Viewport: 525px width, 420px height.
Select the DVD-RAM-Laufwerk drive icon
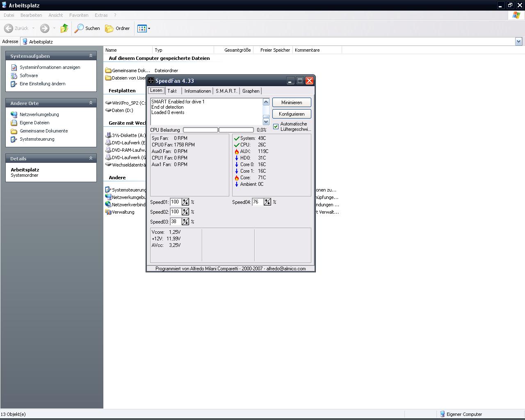pyautogui.click(x=108, y=150)
